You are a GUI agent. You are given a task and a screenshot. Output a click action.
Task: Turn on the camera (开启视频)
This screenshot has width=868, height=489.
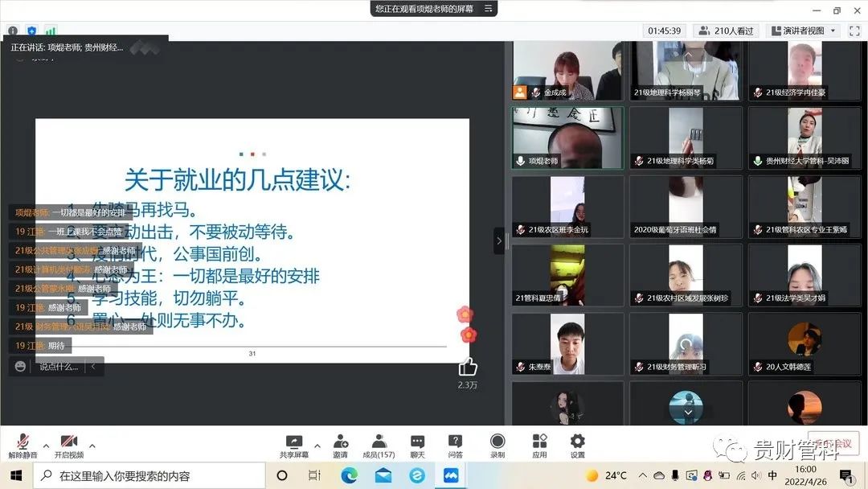68,445
